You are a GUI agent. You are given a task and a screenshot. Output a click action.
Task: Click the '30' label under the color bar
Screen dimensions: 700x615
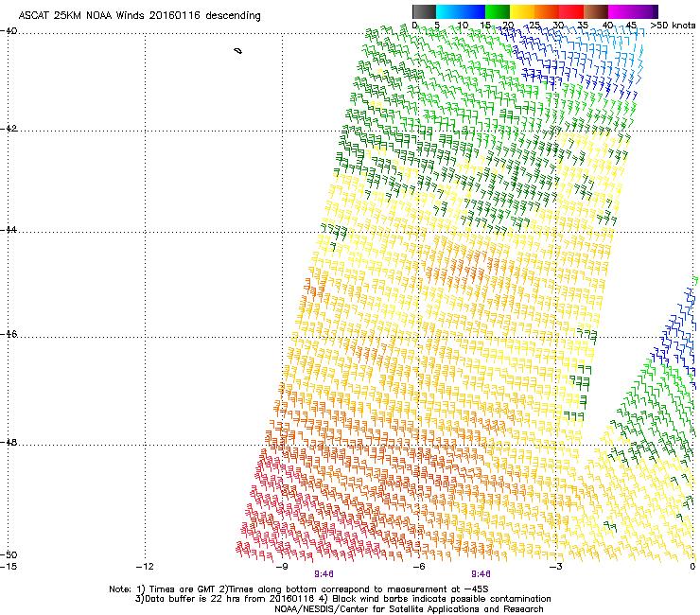[x=558, y=26]
